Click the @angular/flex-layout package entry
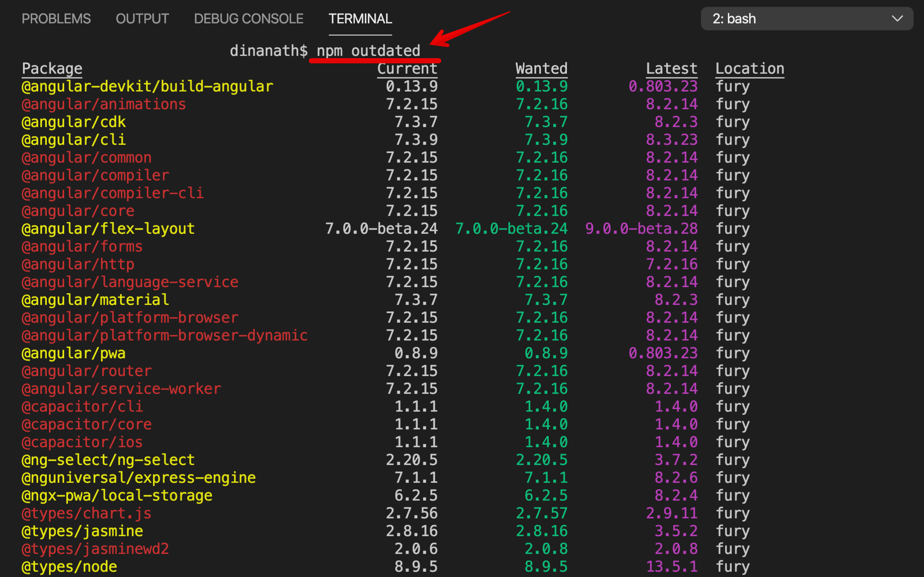Image resolution: width=924 pixels, height=577 pixels. 108,229
